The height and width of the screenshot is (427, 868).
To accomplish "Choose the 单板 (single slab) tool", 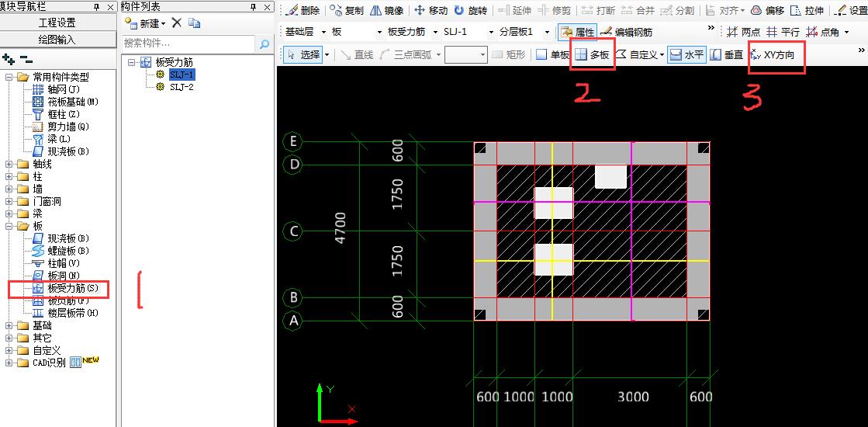I will click(x=552, y=55).
